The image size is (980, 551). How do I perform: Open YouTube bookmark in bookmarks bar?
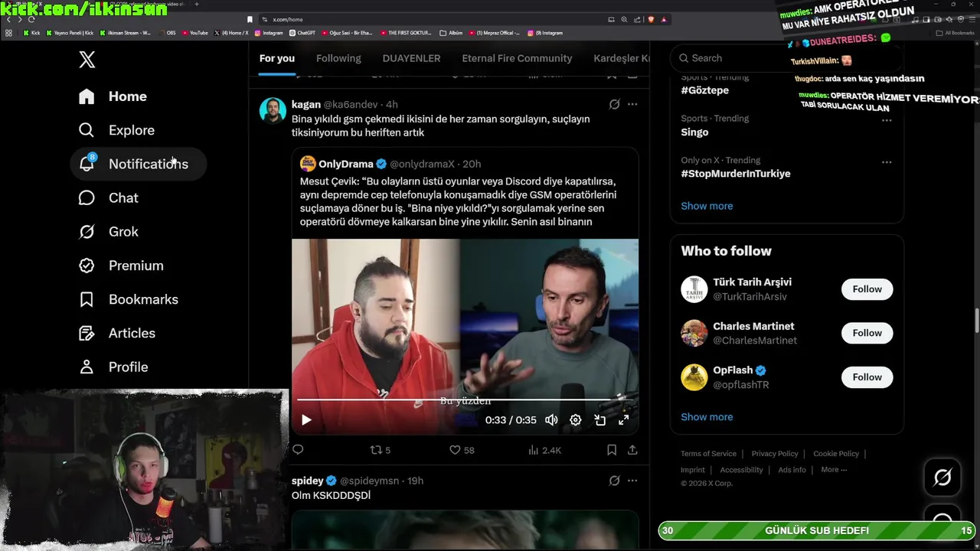click(x=194, y=33)
